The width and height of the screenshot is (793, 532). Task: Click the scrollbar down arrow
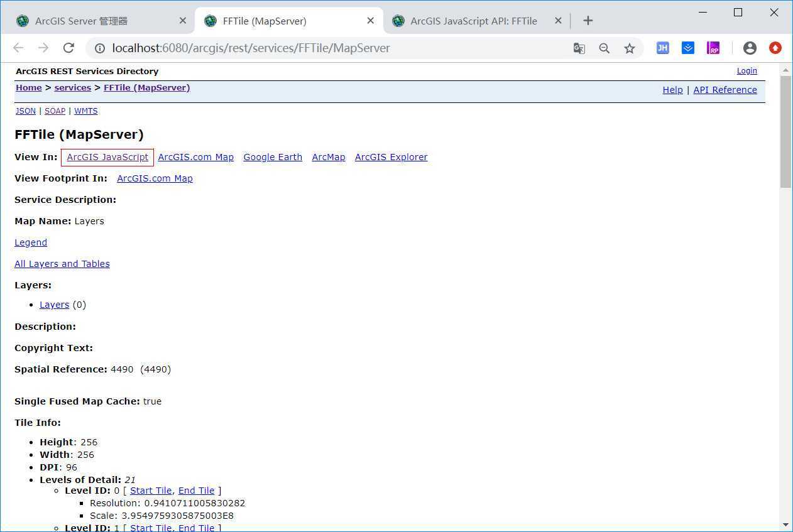click(786, 525)
